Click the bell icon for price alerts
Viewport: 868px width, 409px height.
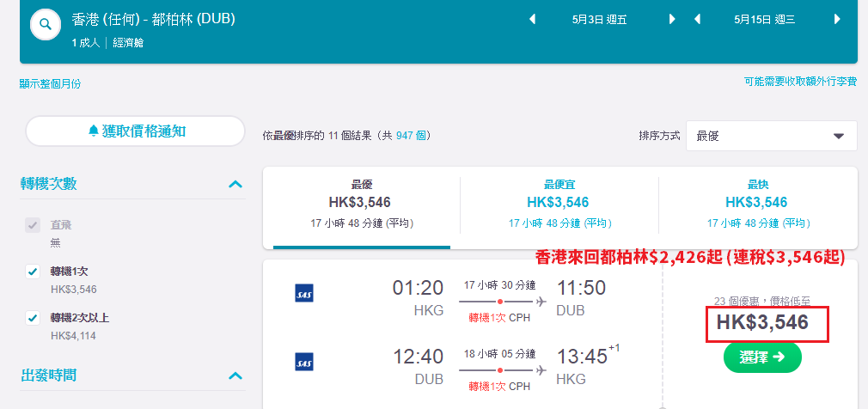(x=93, y=131)
